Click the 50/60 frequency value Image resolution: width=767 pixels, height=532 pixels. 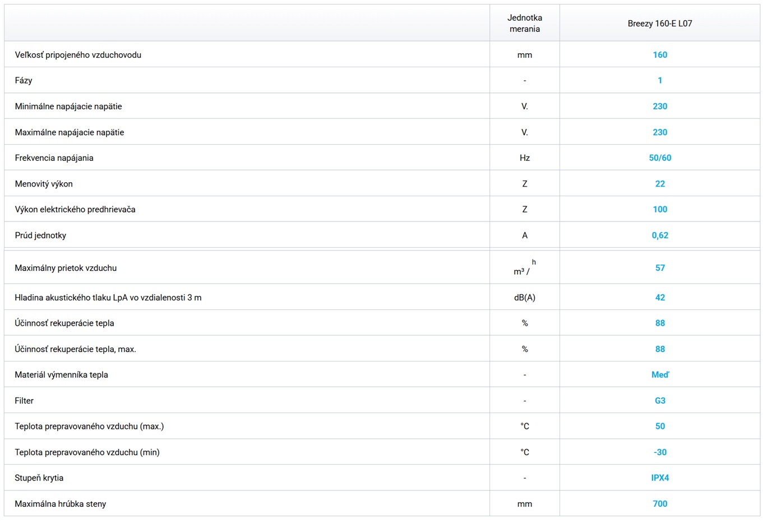click(659, 158)
